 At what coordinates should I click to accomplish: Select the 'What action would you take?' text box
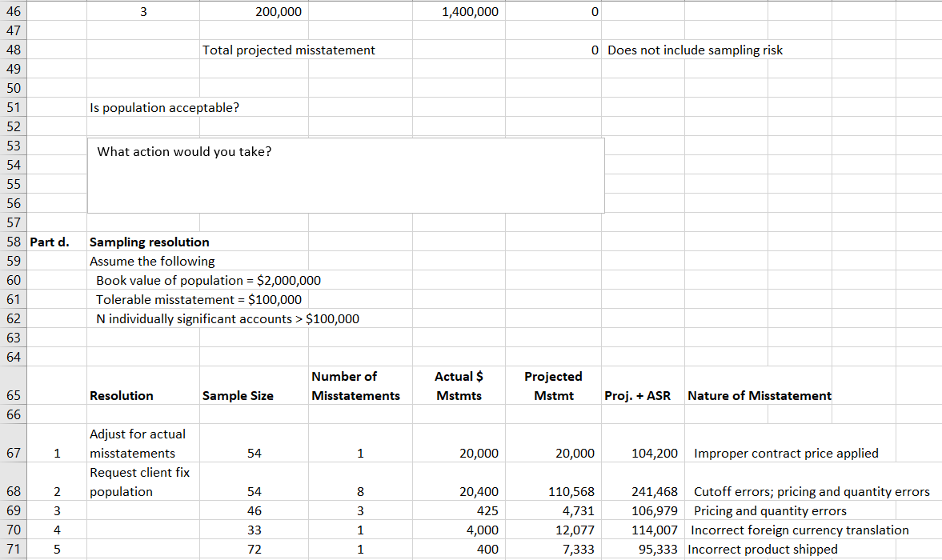(344, 174)
